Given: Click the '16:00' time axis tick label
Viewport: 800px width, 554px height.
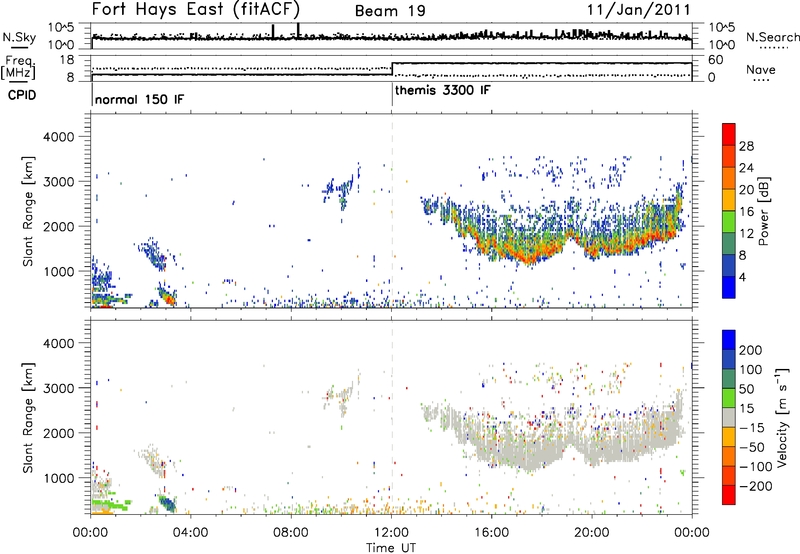Looking at the screenshot, I should [491, 533].
